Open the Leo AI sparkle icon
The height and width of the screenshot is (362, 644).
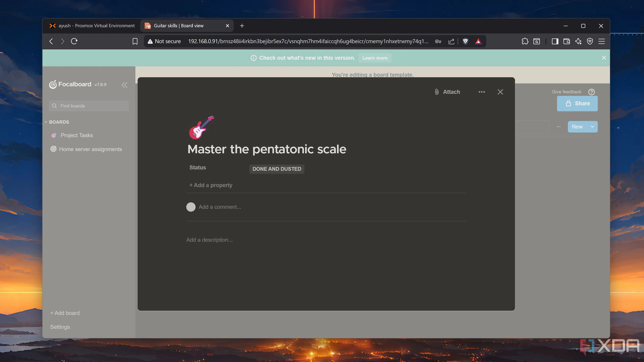[x=578, y=41]
